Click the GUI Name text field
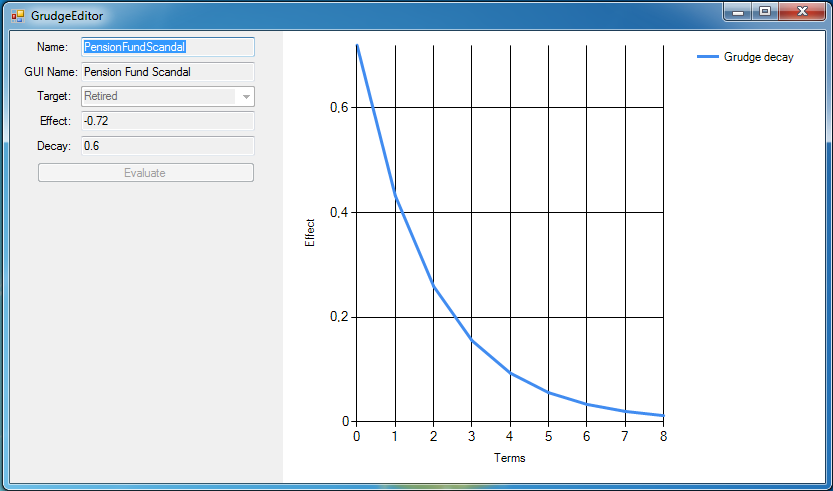Viewport: 833px width, 491px height. click(x=168, y=72)
